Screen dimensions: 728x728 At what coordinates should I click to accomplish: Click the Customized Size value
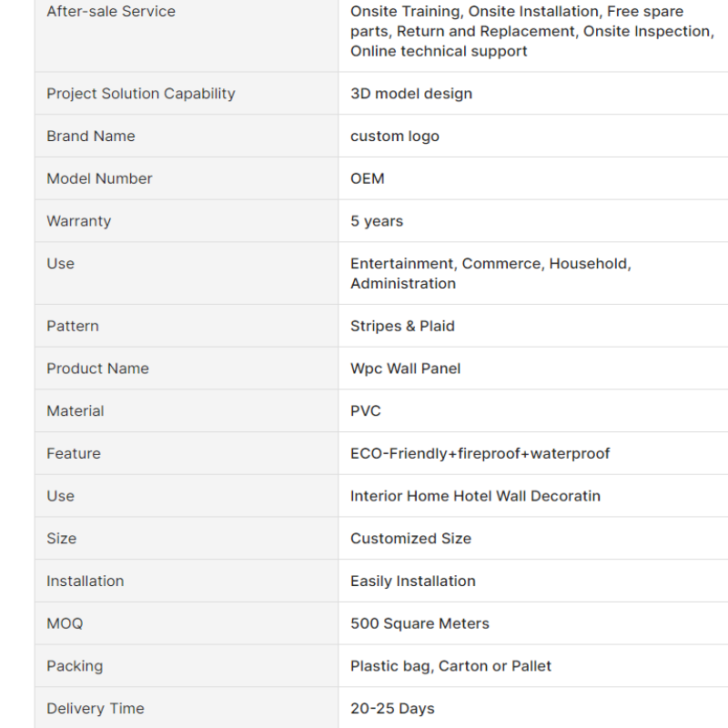[x=410, y=538]
